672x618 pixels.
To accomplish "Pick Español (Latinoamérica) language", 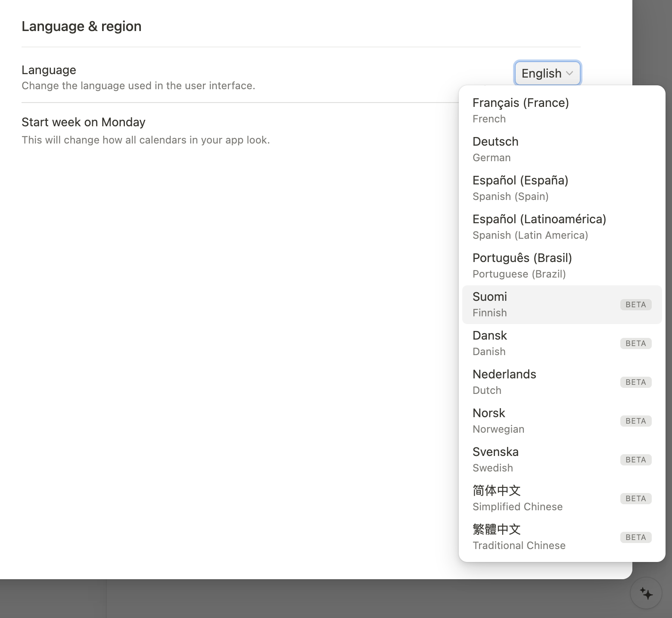I will pyautogui.click(x=562, y=227).
